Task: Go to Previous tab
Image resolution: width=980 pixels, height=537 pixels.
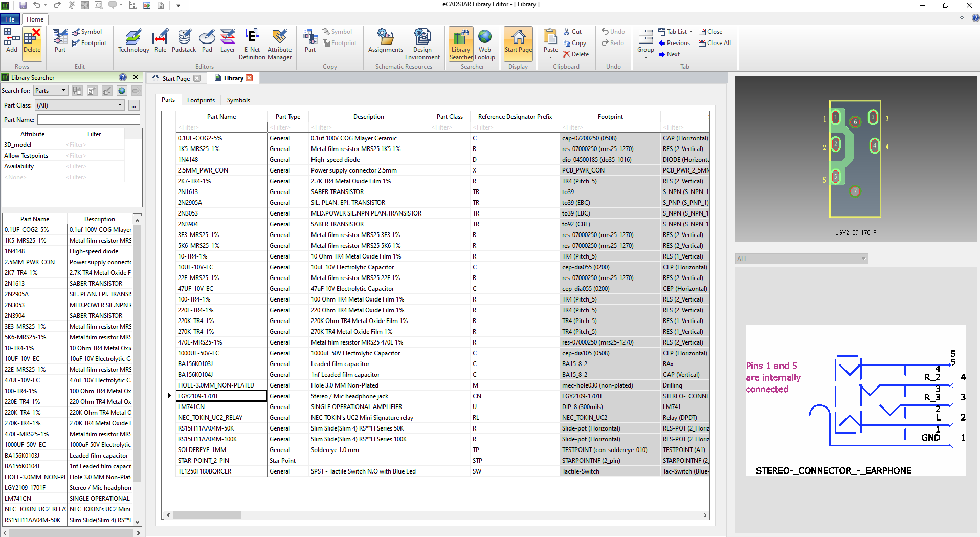Action: [675, 43]
